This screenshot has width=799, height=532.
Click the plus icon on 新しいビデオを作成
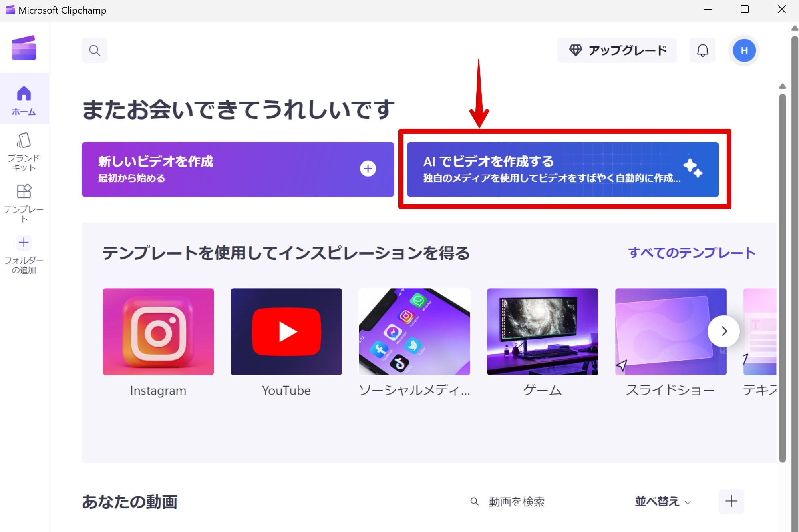[367, 169]
